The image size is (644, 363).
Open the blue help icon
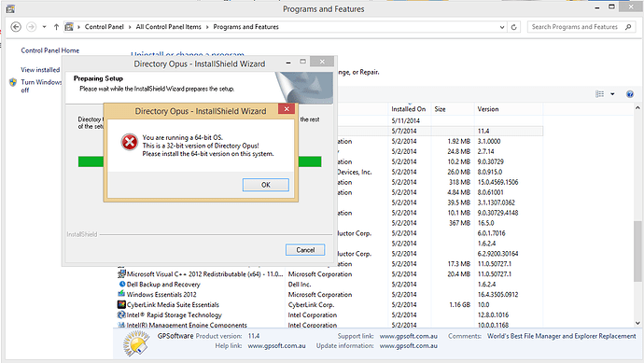tap(630, 94)
